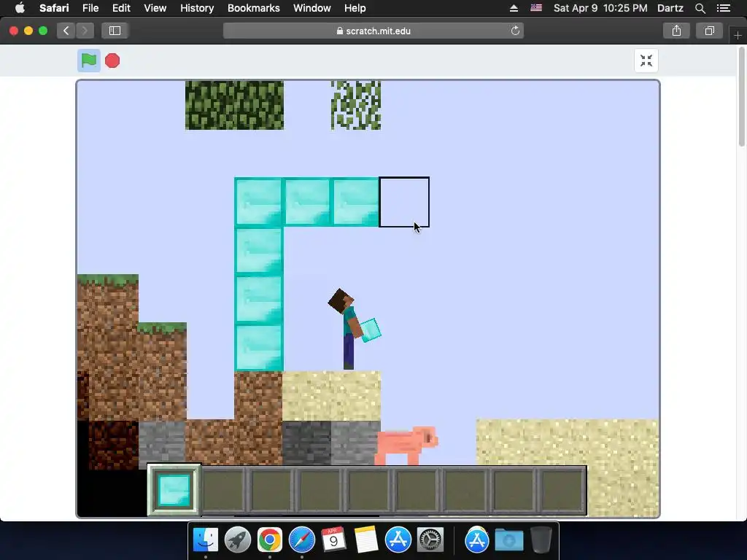Open the Apple menu
747x560 pixels.
point(20,8)
